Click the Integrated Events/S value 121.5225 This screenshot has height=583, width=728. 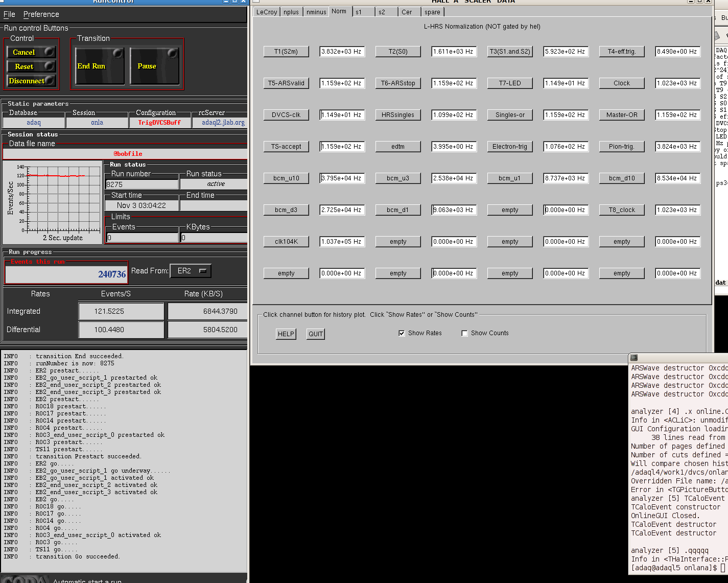coord(121,311)
